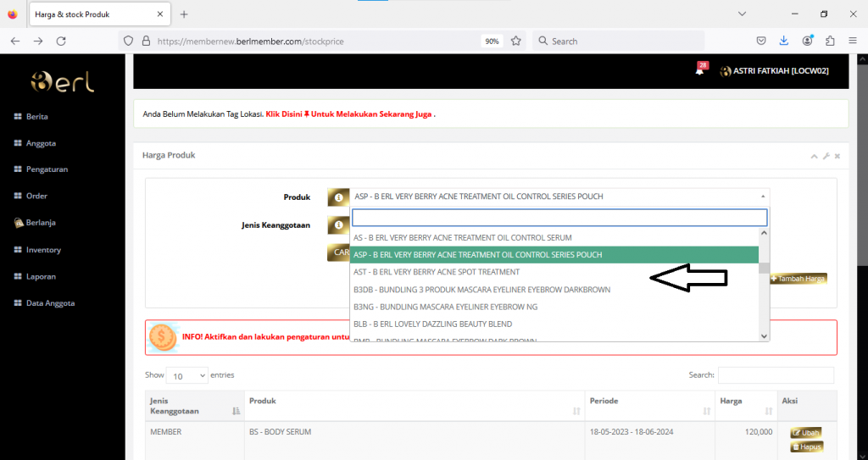This screenshot has height=460, width=868.
Task: Click the page reload icon
Action: click(x=61, y=41)
